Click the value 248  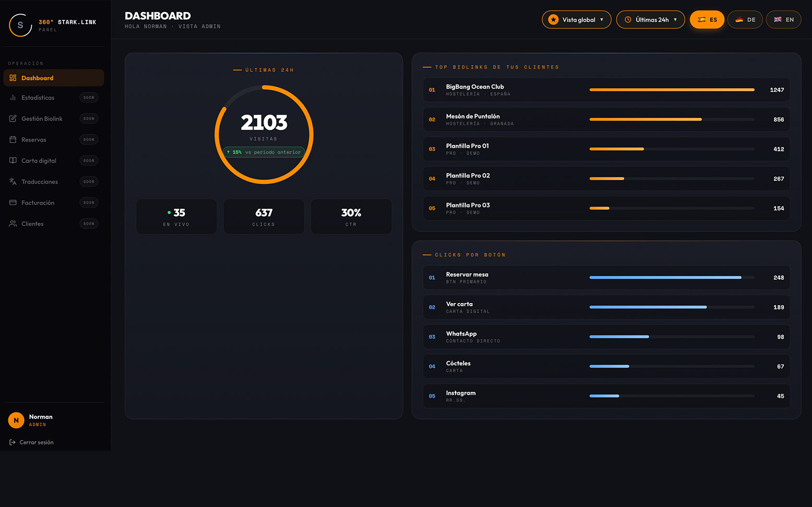tap(779, 277)
